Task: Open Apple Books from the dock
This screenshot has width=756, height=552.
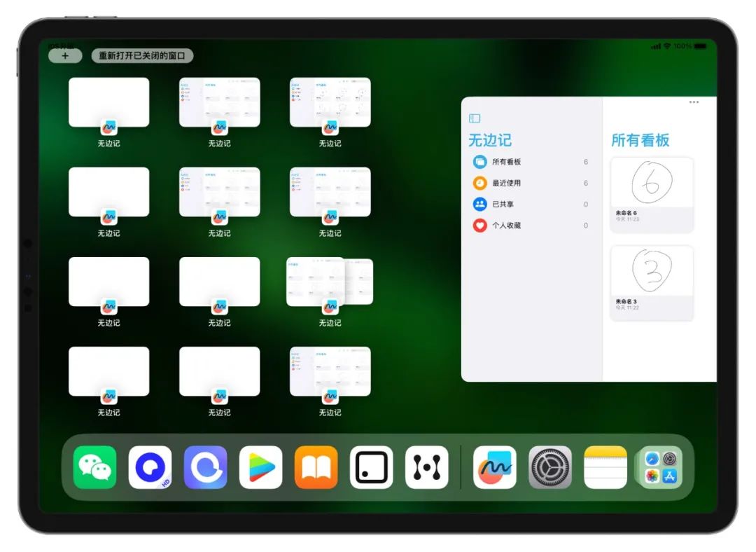Action: tap(315, 467)
